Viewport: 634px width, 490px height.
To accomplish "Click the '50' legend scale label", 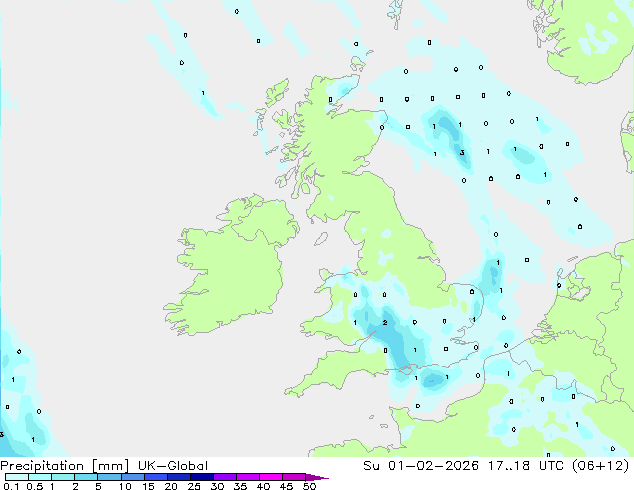I will tap(309, 486).
